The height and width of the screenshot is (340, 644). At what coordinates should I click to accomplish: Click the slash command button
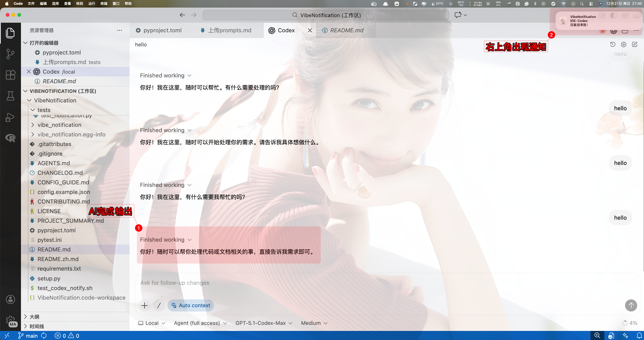point(159,305)
